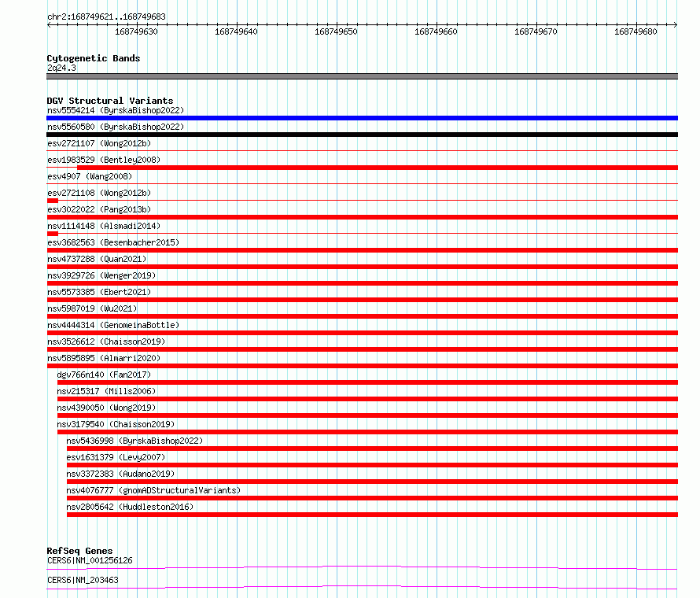Click the red bar under esv3022022
This screenshot has height=598, width=700.
[x=362, y=217]
